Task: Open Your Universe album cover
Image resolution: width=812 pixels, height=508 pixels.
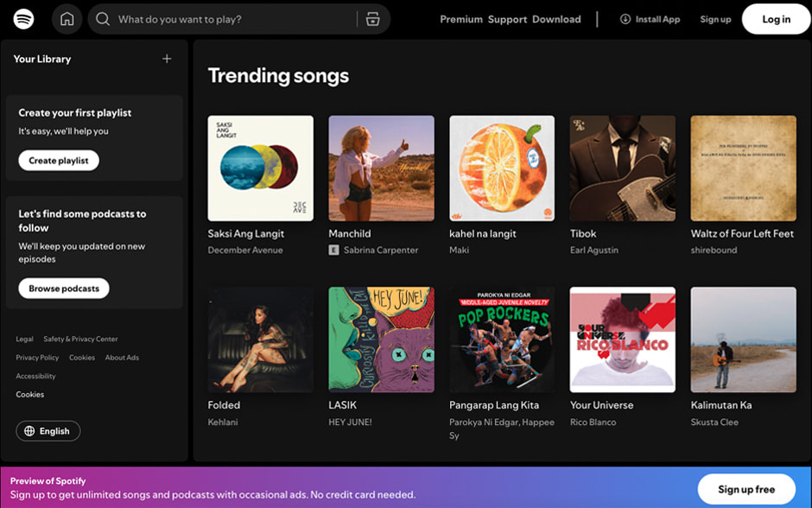Action: point(623,340)
